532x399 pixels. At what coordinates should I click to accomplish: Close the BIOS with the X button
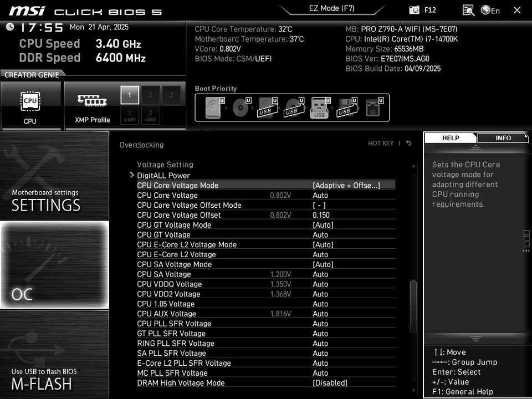[x=517, y=10]
